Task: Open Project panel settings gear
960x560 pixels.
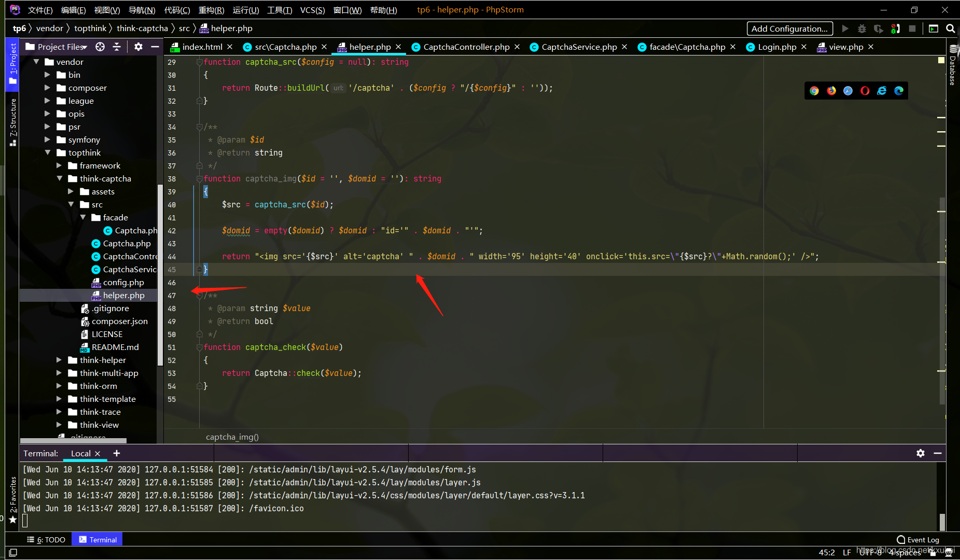Action: 138,47
